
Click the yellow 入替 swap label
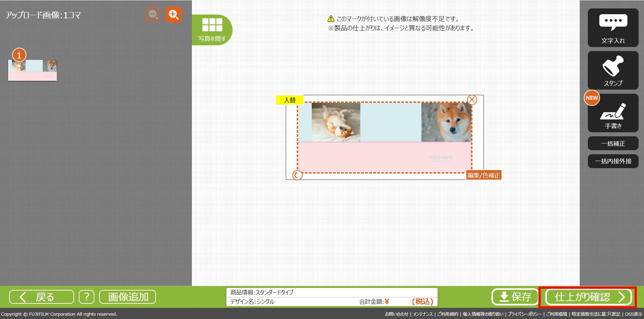pos(290,100)
